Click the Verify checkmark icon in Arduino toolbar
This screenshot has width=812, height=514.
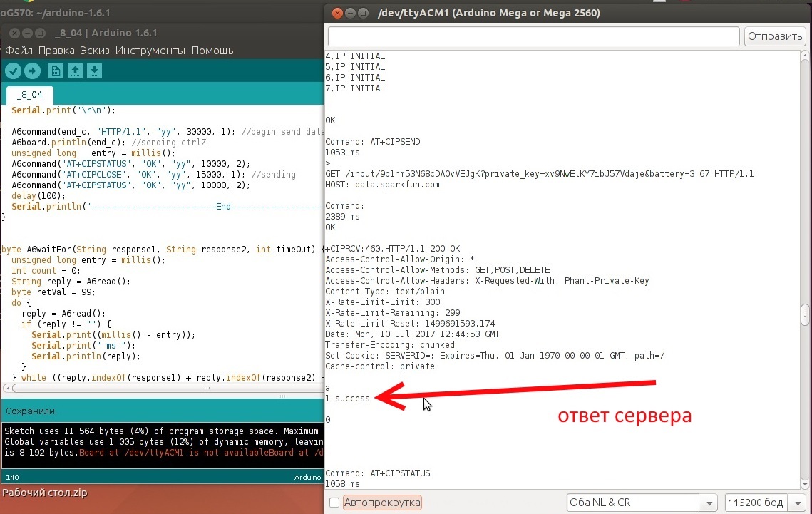click(x=13, y=71)
